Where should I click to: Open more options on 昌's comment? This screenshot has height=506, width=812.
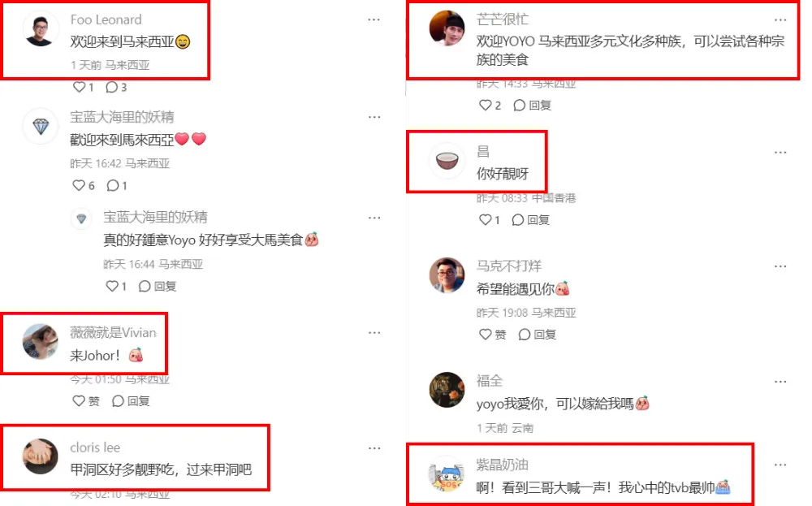point(780,152)
